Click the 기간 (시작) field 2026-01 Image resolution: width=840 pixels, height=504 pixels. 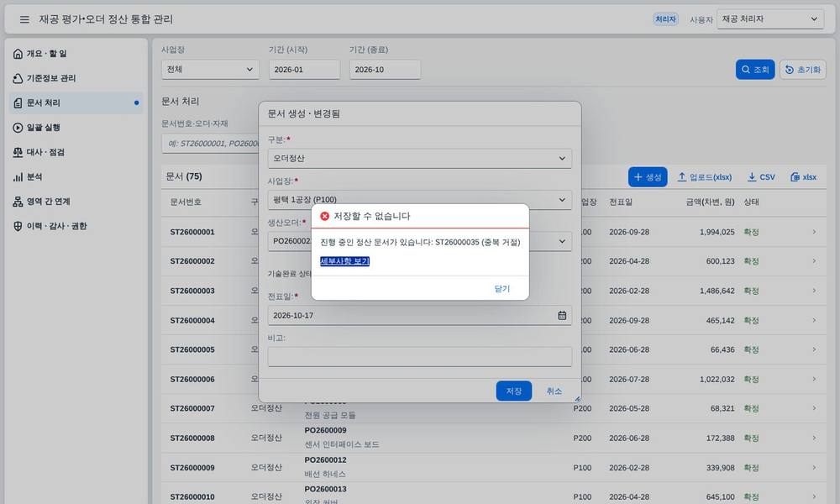point(304,70)
